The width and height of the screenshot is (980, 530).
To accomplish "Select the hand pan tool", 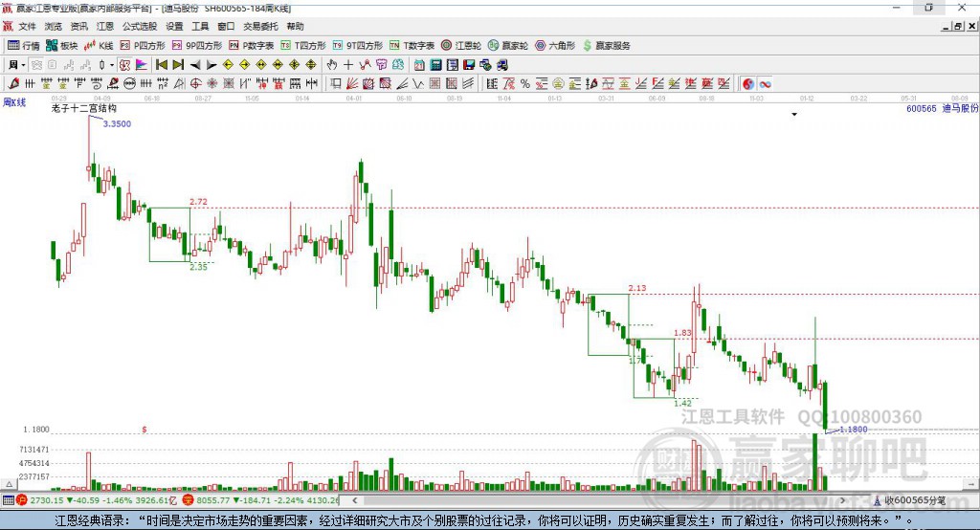I will click(332, 65).
